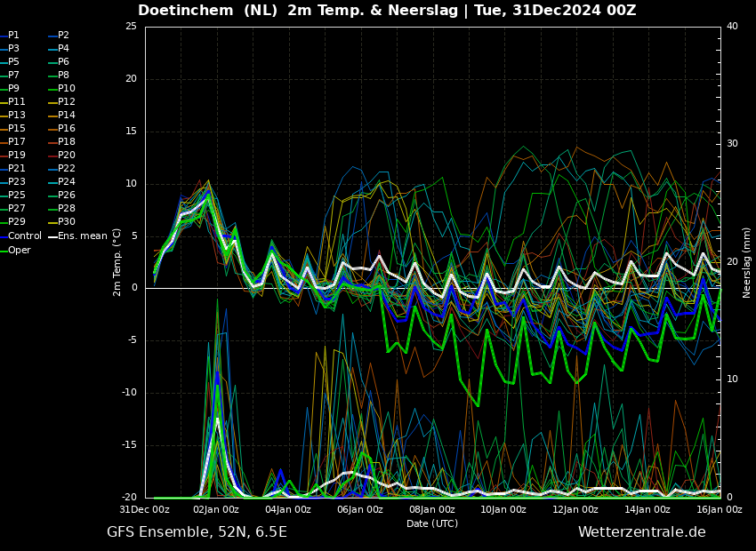Select the Ens. mean legend entry
The image size is (756, 551).
tap(82, 236)
